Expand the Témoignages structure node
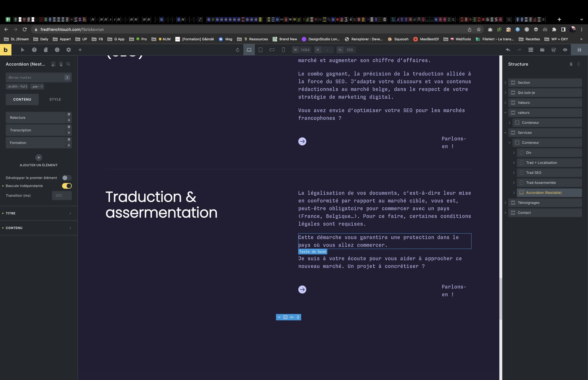The image size is (588, 380). (505, 203)
